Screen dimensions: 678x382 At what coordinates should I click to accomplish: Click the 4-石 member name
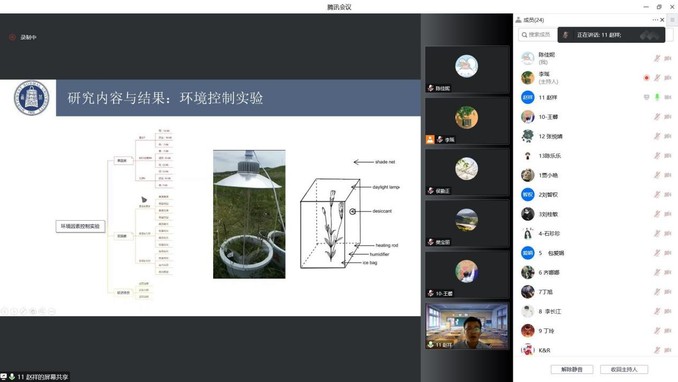[x=549, y=234]
